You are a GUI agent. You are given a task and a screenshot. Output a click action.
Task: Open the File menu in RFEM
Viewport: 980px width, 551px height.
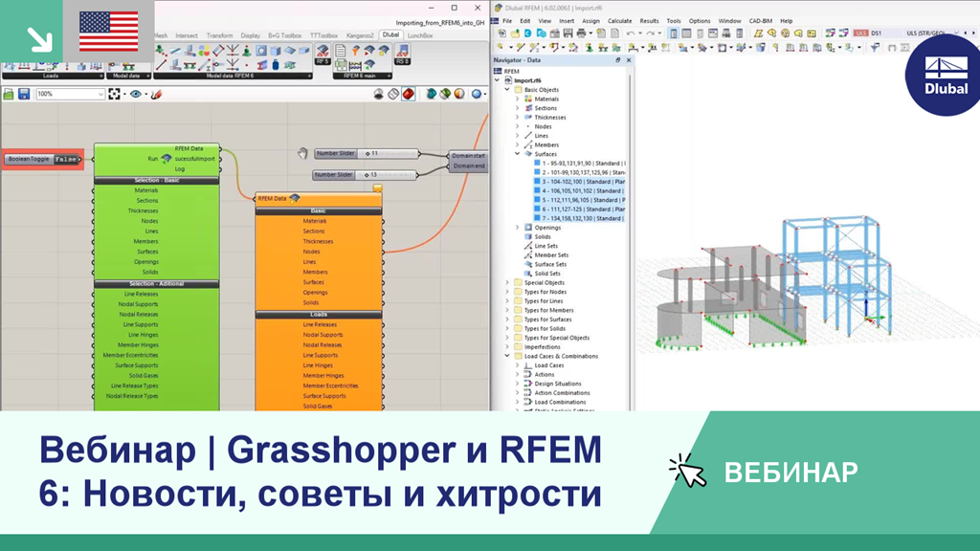(507, 21)
